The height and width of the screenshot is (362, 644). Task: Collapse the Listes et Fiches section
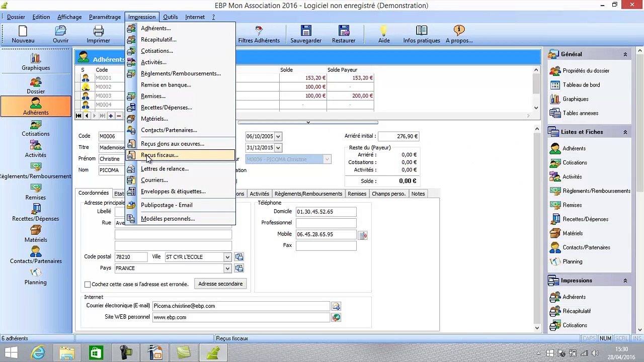click(x=625, y=132)
